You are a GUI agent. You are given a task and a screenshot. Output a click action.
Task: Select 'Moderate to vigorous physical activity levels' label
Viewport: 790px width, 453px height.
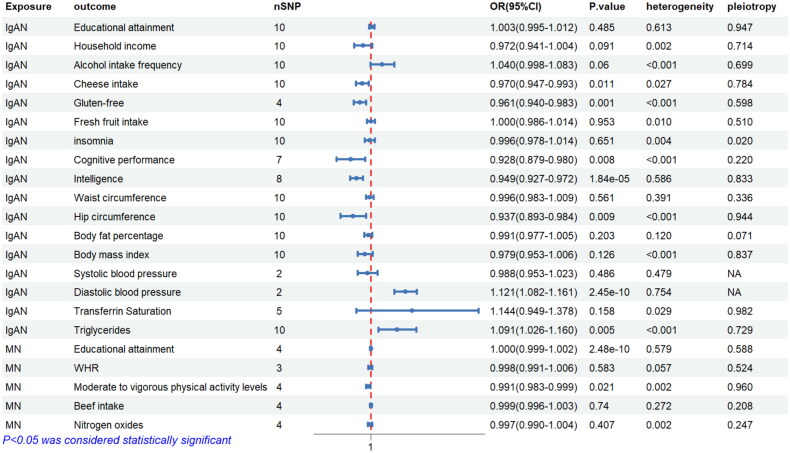tap(170, 387)
